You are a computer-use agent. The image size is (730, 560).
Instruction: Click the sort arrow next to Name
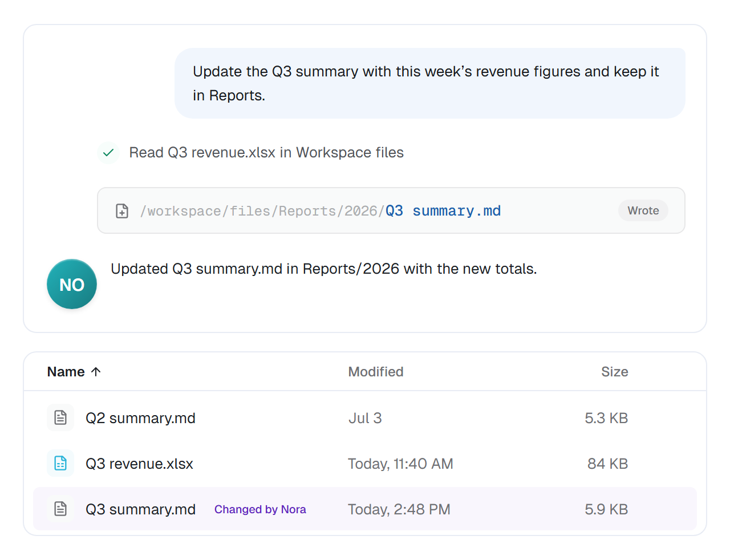coord(96,372)
